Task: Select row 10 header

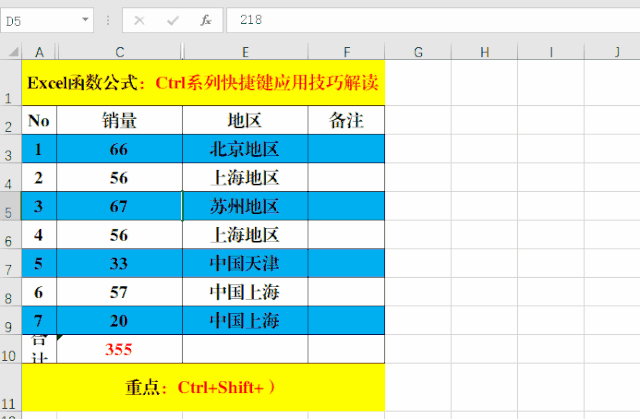Action: point(11,349)
